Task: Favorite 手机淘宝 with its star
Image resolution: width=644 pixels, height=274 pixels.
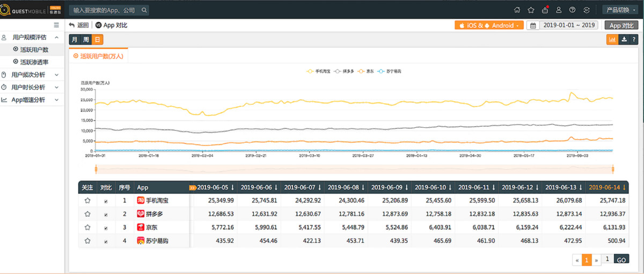Action: [x=87, y=200]
